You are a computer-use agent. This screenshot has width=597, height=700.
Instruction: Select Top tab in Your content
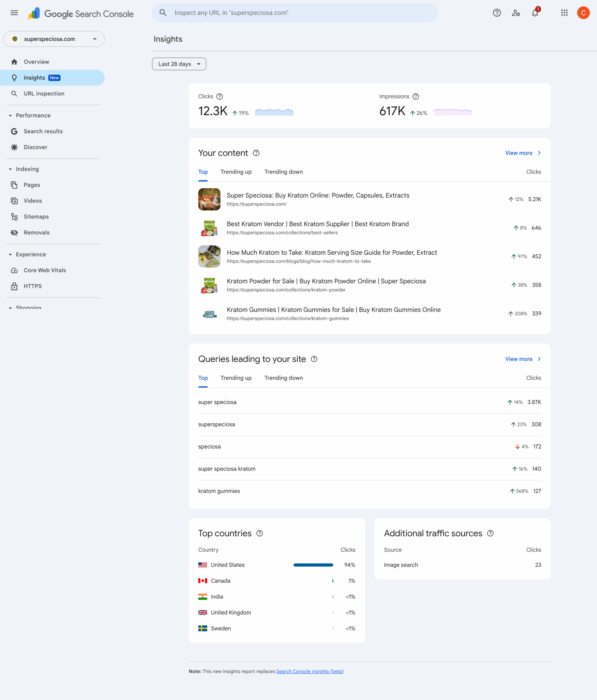click(x=203, y=172)
